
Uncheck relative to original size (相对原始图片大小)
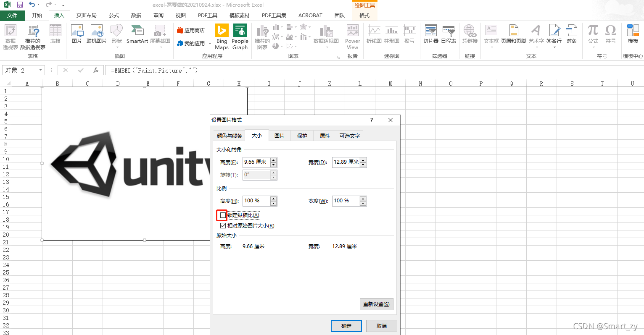tap(223, 226)
